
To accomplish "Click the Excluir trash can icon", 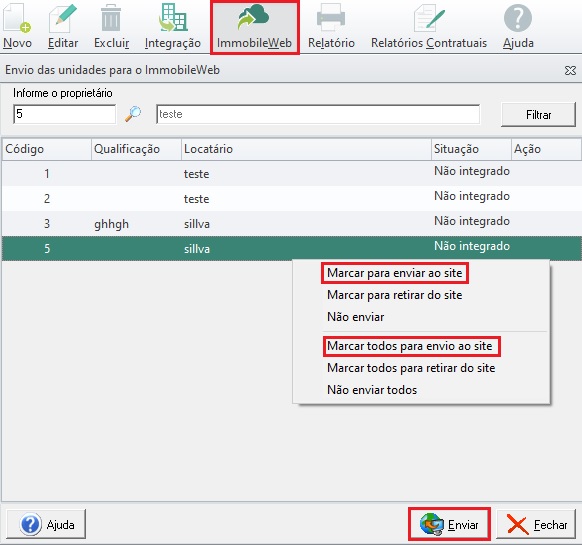I will 111,18.
